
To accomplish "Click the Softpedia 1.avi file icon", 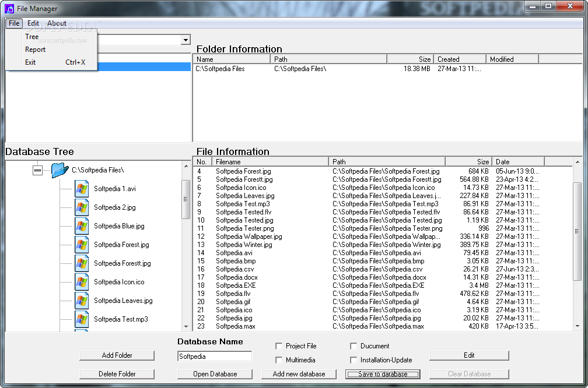I will (x=82, y=188).
